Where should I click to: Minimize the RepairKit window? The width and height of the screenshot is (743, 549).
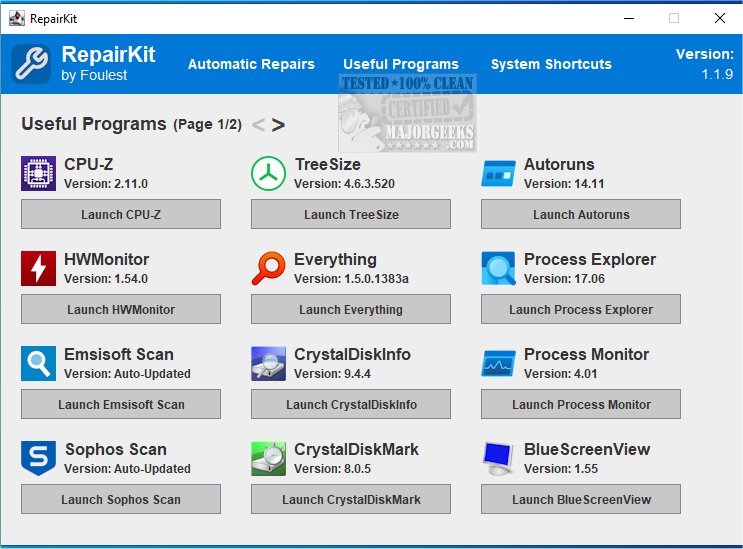click(629, 18)
